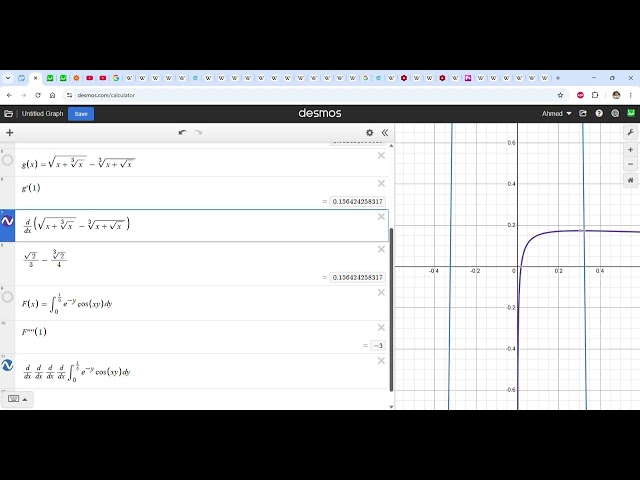Open the Chrome three-dot menu

(x=631, y=95)
